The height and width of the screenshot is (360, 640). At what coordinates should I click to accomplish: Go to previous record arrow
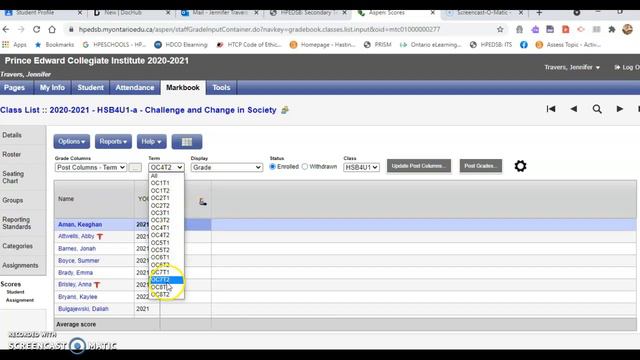[x=573, y=109]
